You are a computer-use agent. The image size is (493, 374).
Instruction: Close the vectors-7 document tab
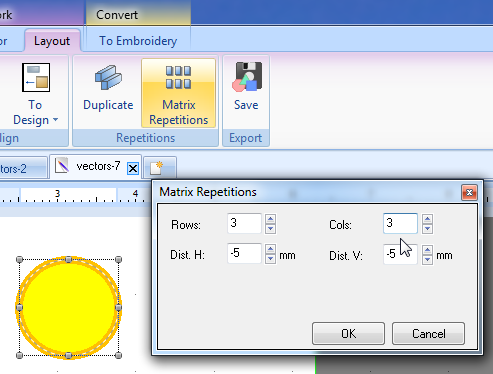(133, 168)
